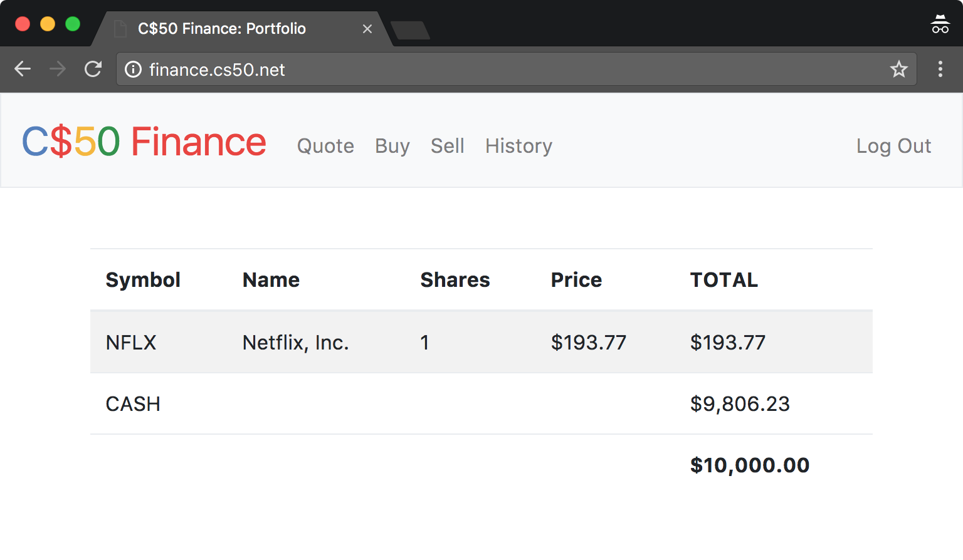Open the Quote page
Screen dimensions: 963x560
325,145
